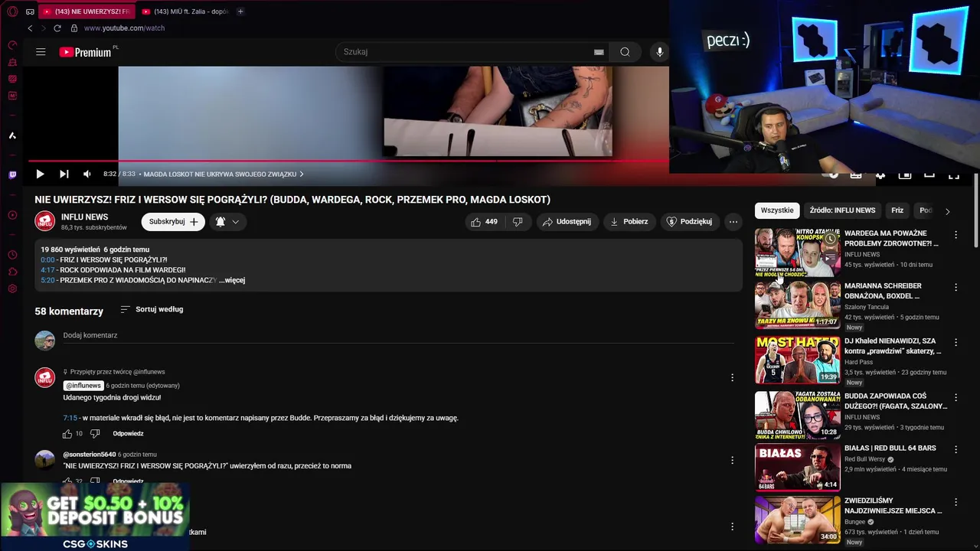Go back in the browser
Viewport: 980px width, 551px height.
30,28
